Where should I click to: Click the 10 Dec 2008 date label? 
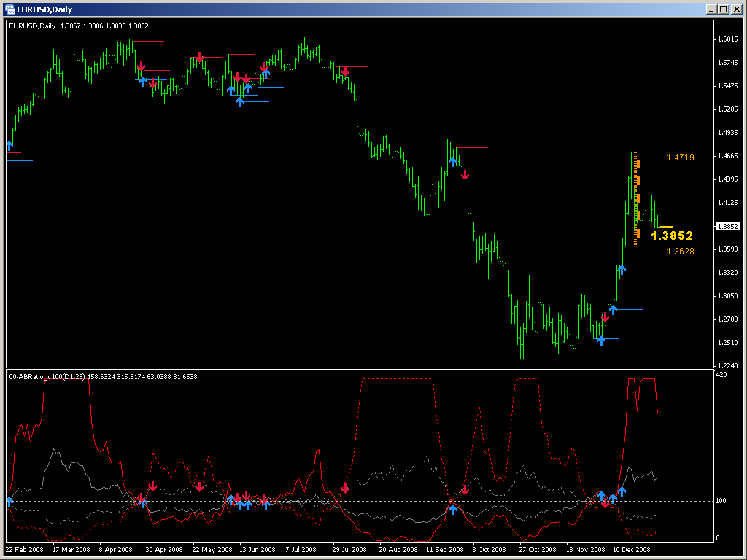(x=631, y=550)
